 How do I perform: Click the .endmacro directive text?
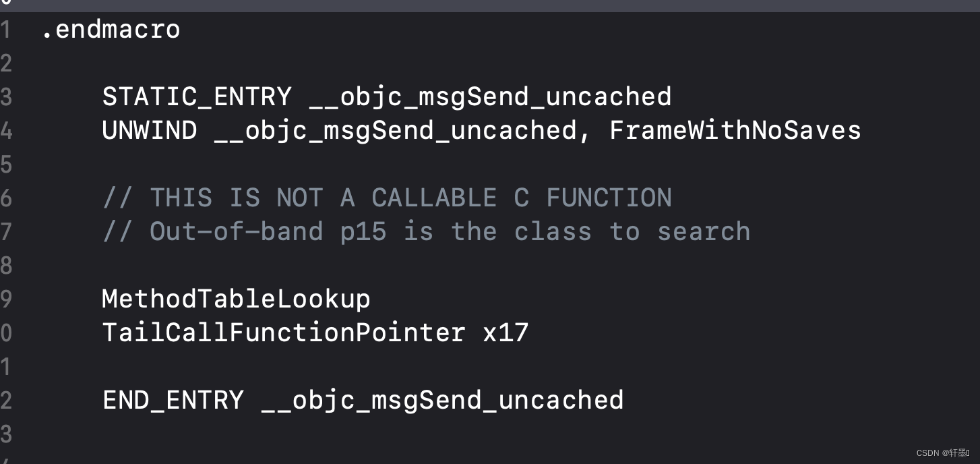(x=111, y=29)
